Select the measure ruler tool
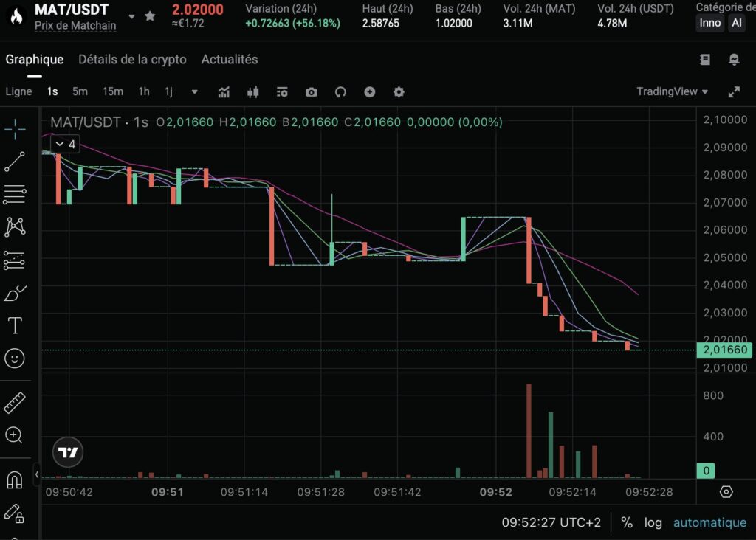Image resolution: width=756 pixels, height=540 pixels. [x=16, y=402]
